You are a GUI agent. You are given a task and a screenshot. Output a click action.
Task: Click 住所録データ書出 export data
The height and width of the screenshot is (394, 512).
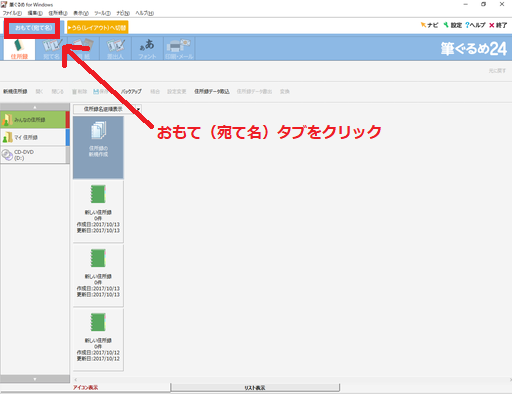tap(254, 91)
